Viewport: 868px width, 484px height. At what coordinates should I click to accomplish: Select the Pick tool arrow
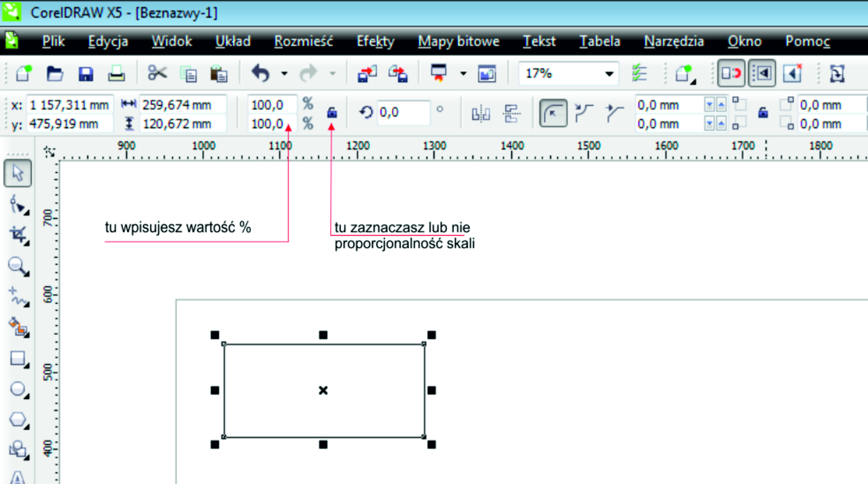click(18, 173)
